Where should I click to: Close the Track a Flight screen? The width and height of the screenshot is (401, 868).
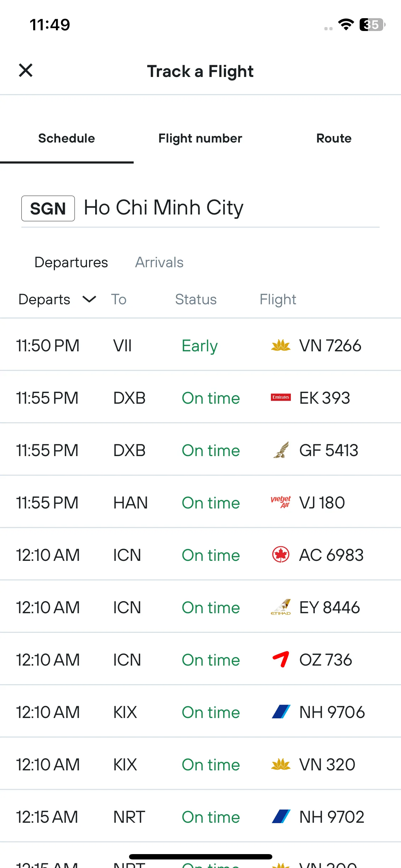click(x=26, y=70)
